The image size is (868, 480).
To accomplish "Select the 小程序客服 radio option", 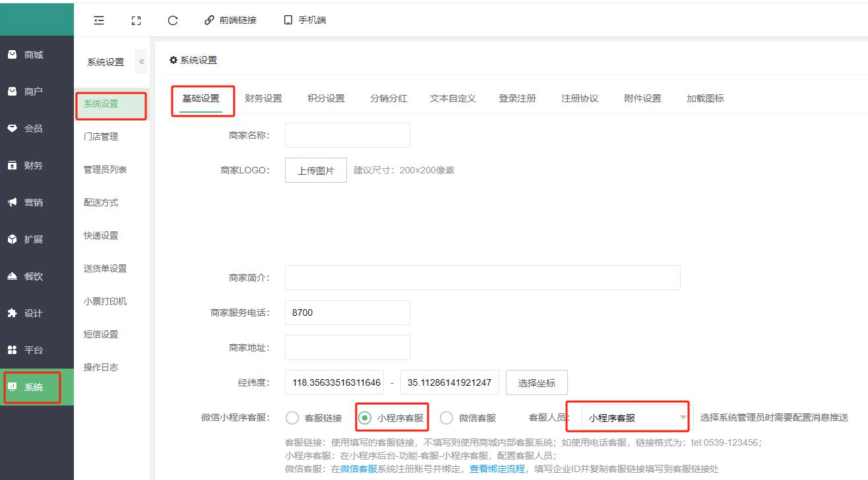I will (x=365, y=417).
